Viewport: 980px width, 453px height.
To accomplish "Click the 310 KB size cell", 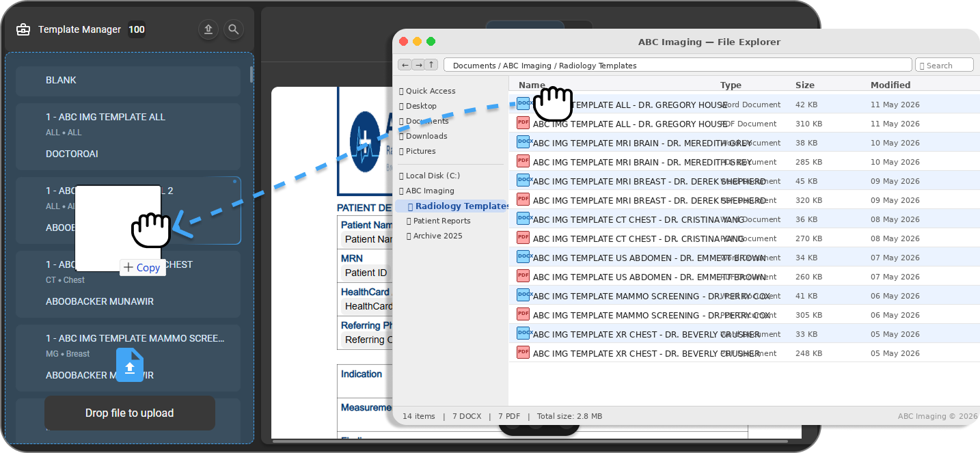I will [808, 124].
